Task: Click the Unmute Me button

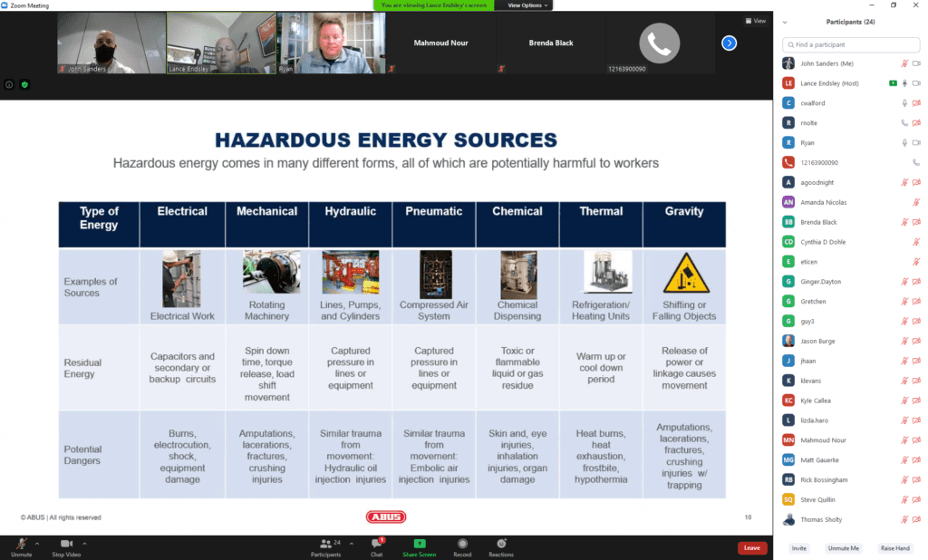Action: [844, 548]
